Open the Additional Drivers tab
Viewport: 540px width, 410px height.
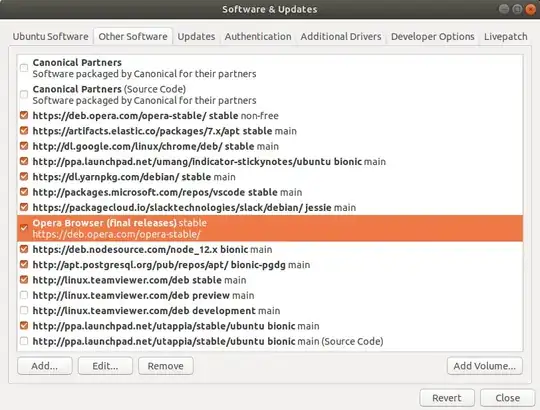pos(341,36)
